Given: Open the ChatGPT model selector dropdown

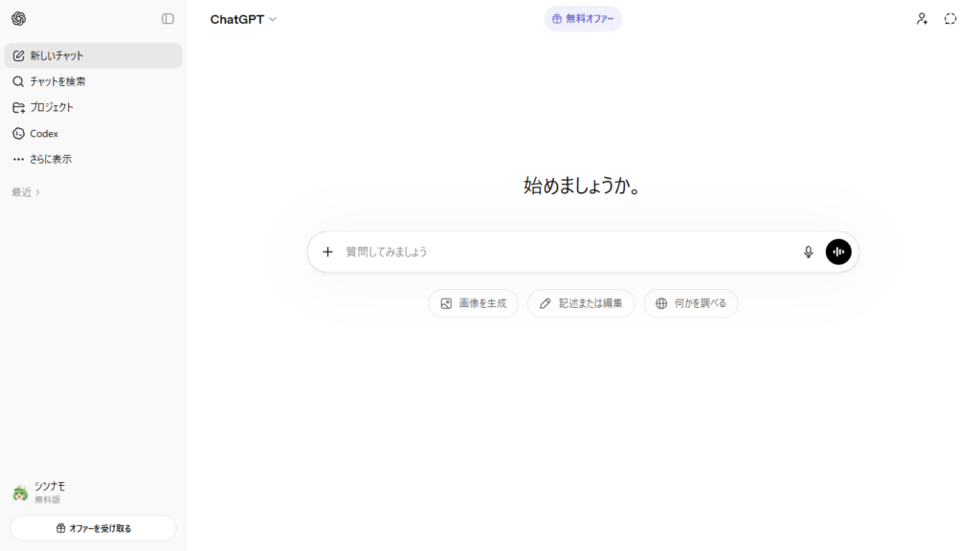Looking at the screenshot, I should (x=243, y=19).
